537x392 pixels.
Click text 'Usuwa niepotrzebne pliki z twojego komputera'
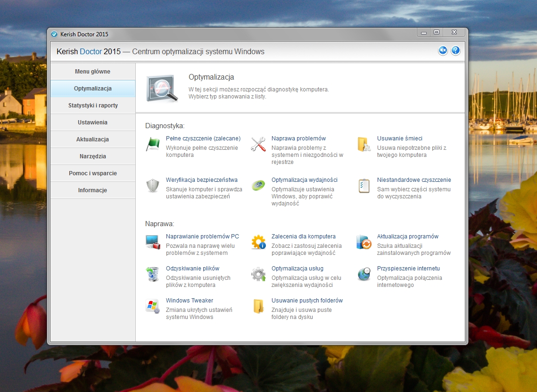point(412,151)
